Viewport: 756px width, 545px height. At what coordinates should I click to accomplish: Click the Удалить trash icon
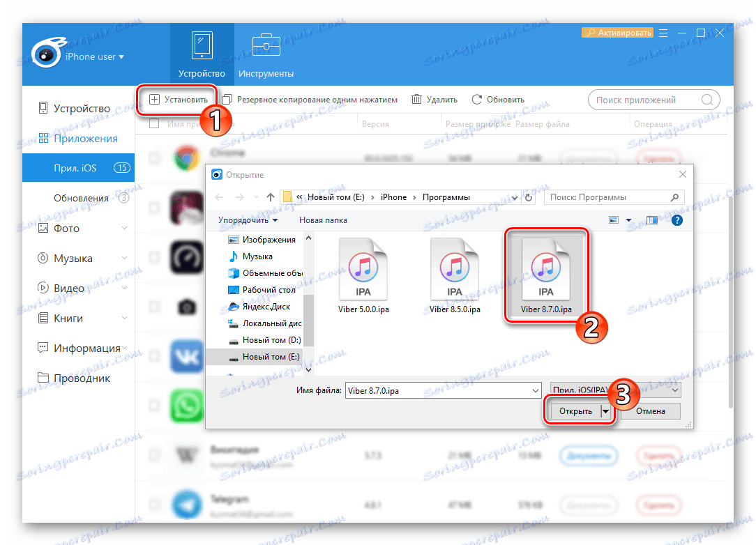point(416,99)
